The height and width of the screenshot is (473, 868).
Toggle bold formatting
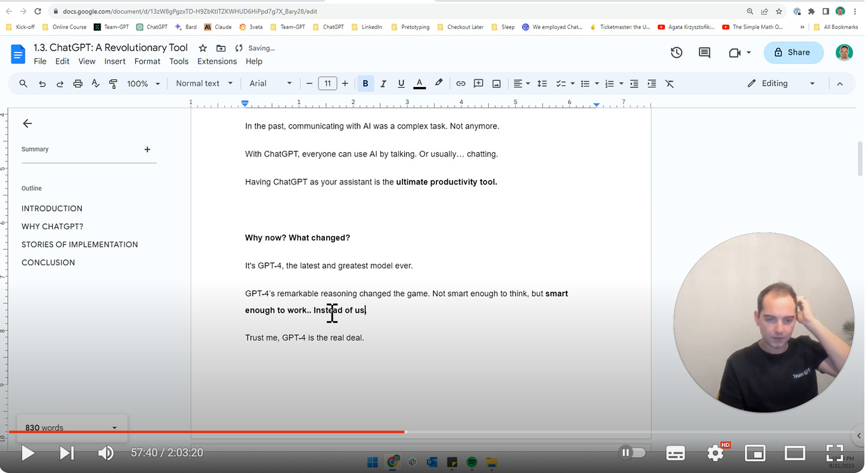pos(365,83)
